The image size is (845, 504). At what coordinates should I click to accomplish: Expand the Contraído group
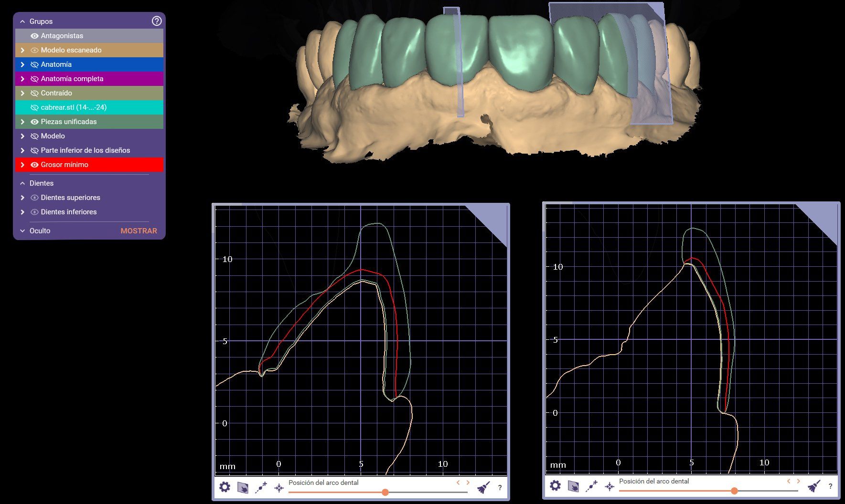click(x=22, y=93)
